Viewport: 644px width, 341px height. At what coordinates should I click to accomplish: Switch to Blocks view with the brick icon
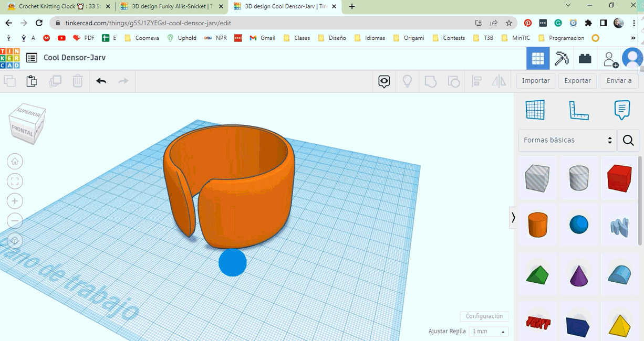585,58
